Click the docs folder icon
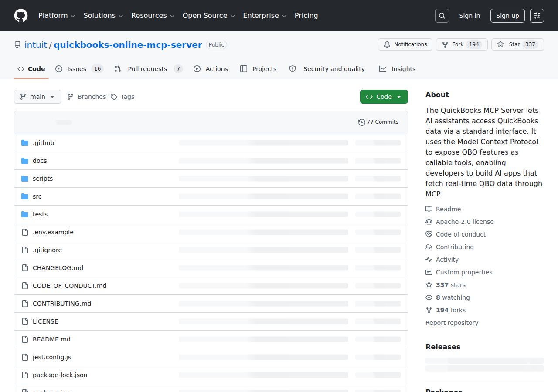The height and width of the screenshot is (392, 558). click(25, 161)
